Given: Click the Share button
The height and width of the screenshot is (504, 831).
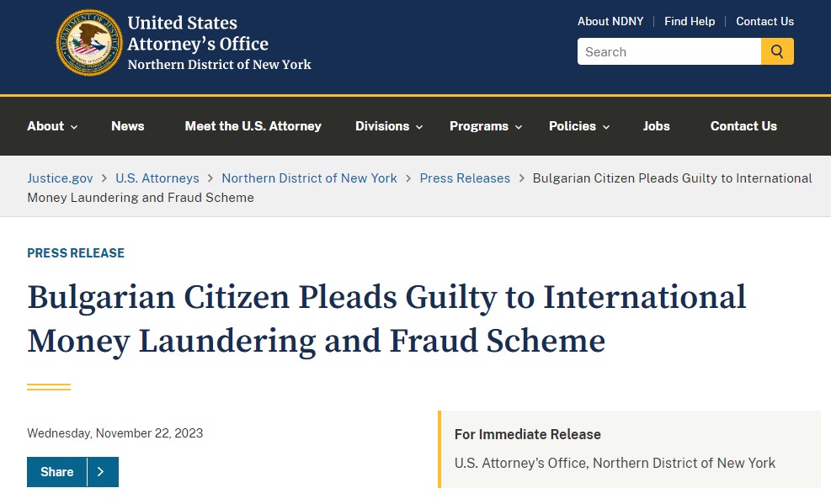Looking at the screenshot, I should tap(72, 472).
